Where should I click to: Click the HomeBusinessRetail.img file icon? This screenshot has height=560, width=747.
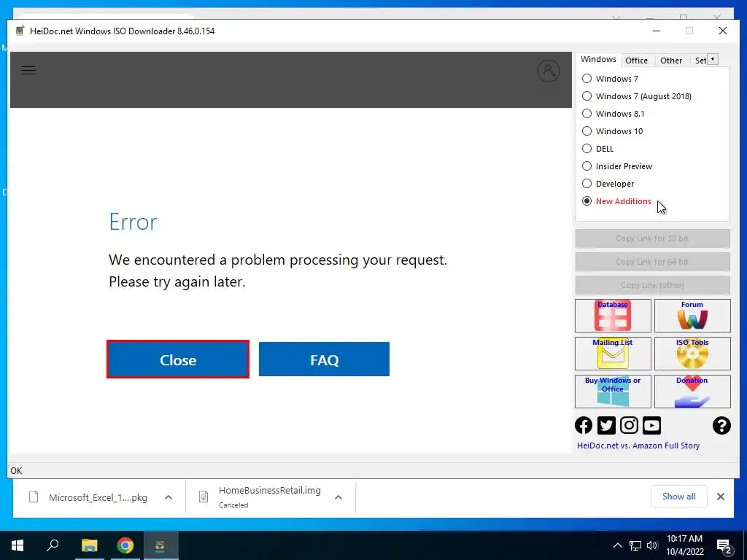204,497
